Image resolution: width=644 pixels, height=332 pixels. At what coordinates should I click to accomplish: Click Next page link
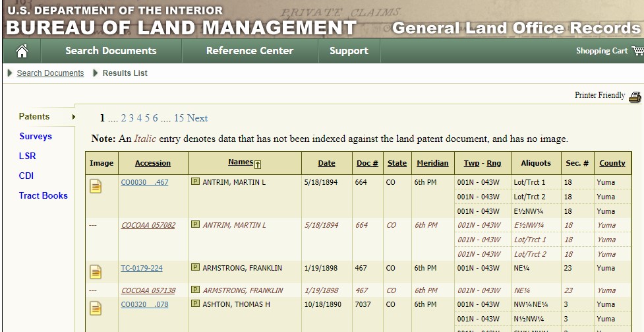pyautogui.click(x=197, y=118)
